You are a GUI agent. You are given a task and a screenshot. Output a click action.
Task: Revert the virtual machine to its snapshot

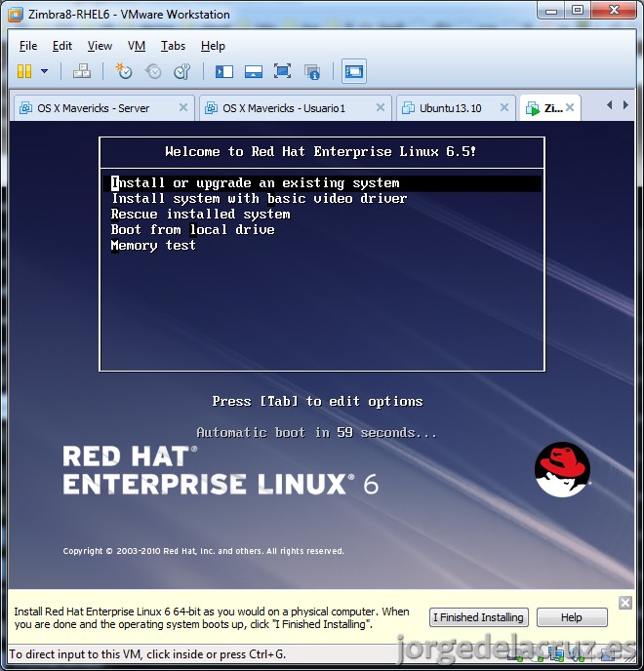pos(153,71)
